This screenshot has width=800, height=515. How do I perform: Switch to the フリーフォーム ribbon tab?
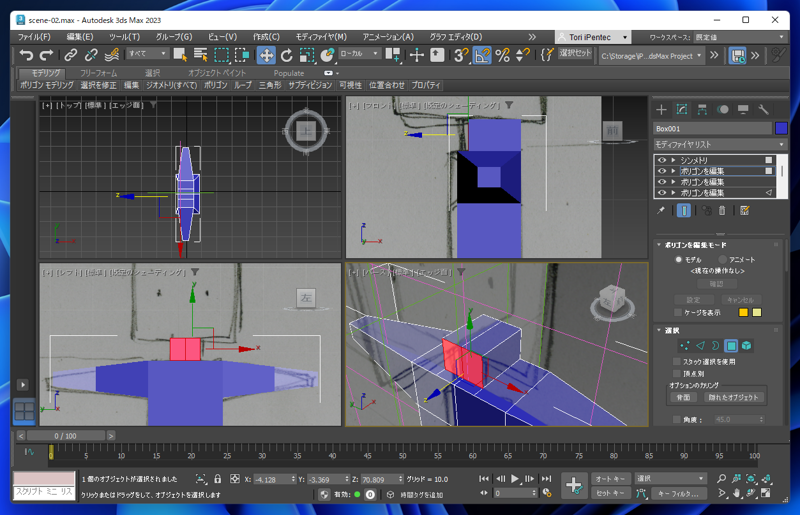pyautogui.click(x=98, y=73)
